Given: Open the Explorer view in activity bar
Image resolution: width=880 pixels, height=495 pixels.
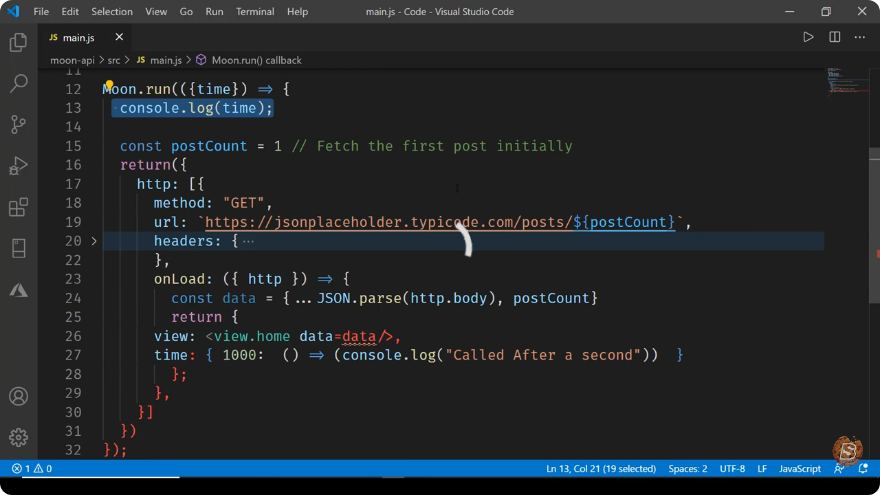Looking at the screenshot, I should (18, 43).
